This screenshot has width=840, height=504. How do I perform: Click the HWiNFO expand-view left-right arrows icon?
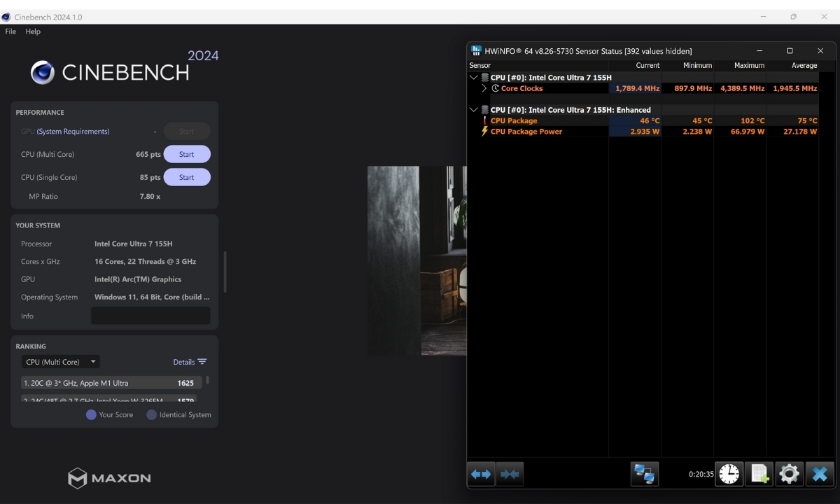coord(481,474)
